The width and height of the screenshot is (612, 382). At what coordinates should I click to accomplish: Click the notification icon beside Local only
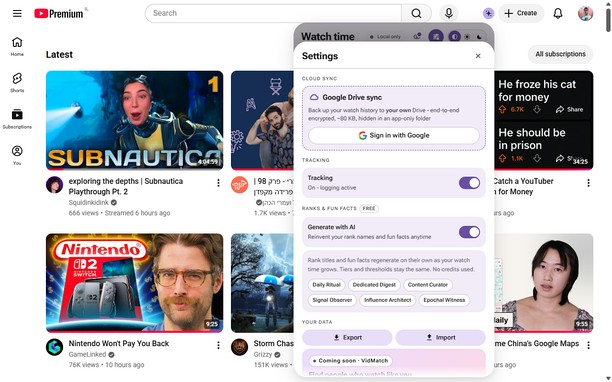pos(417,36)
